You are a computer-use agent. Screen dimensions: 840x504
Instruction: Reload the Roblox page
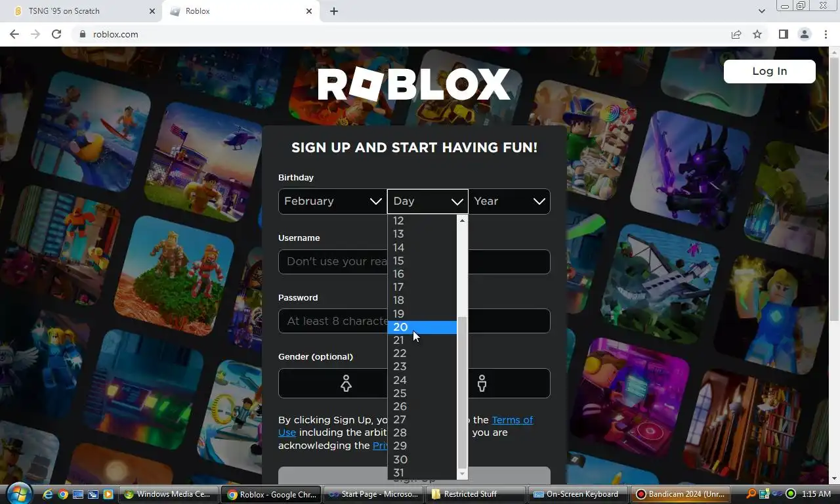[x=56, y=34]
